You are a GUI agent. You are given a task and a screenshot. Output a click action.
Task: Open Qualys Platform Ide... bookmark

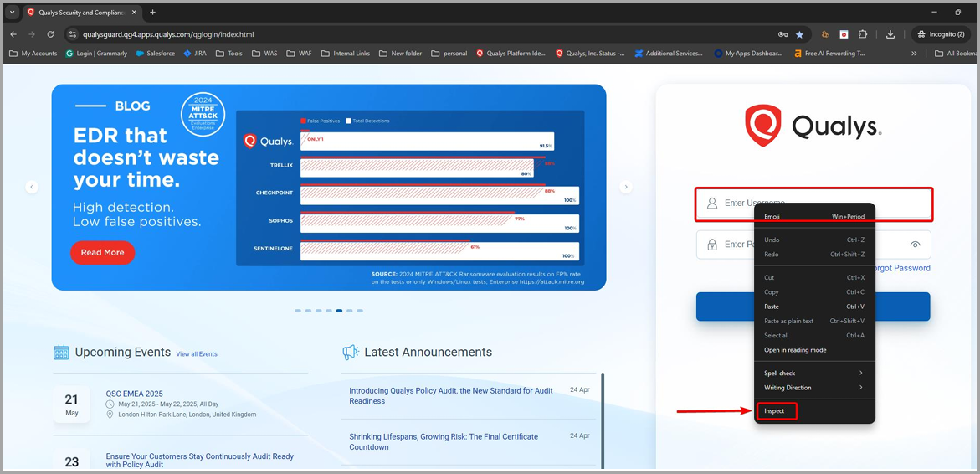(x=511, y=54)
